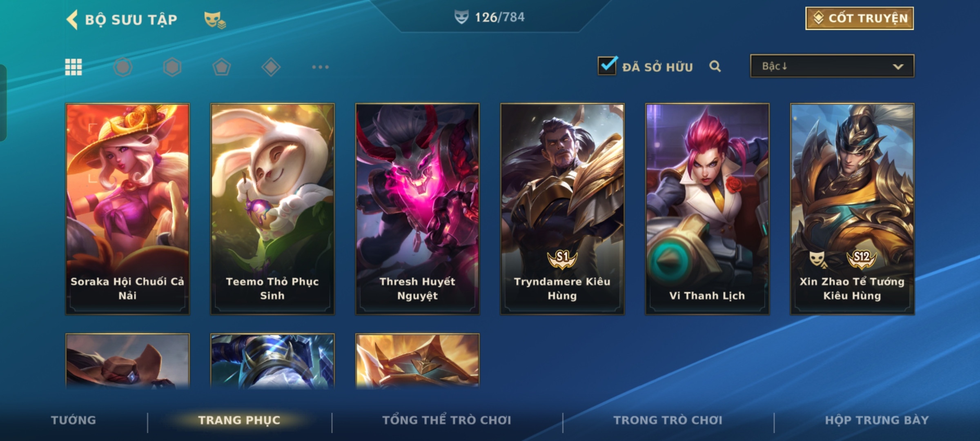Select the pentagon rarity filter
The width and height of the screenshot is (980, 441).
coord(222,67)
